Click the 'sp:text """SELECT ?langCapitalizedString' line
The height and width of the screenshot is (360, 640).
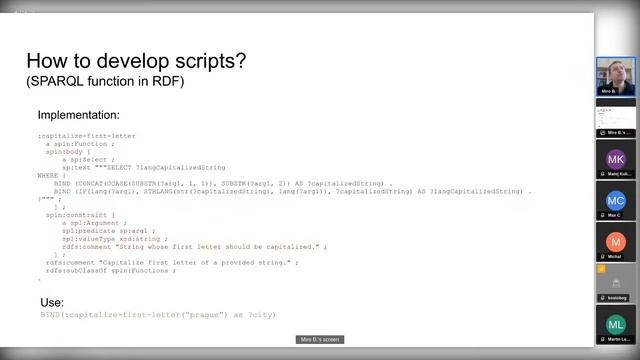click(x=144, y=168)
